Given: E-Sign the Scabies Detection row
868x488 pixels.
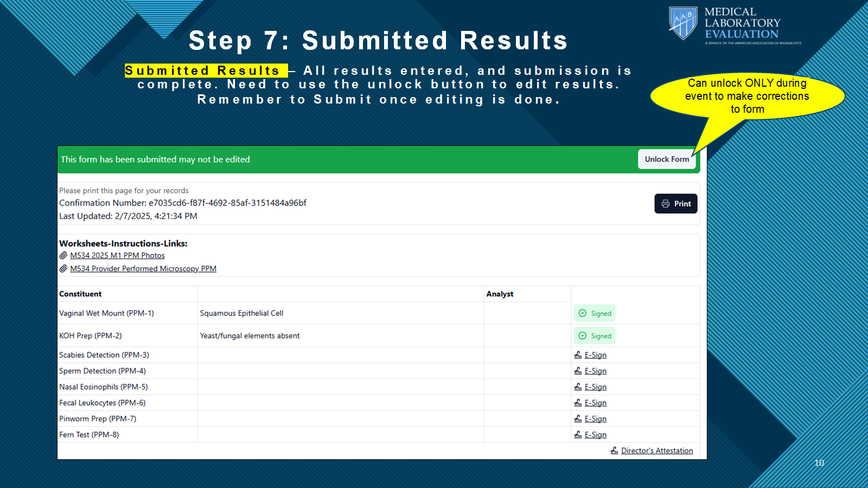Looking at the screenshot, I should [595, 355].
